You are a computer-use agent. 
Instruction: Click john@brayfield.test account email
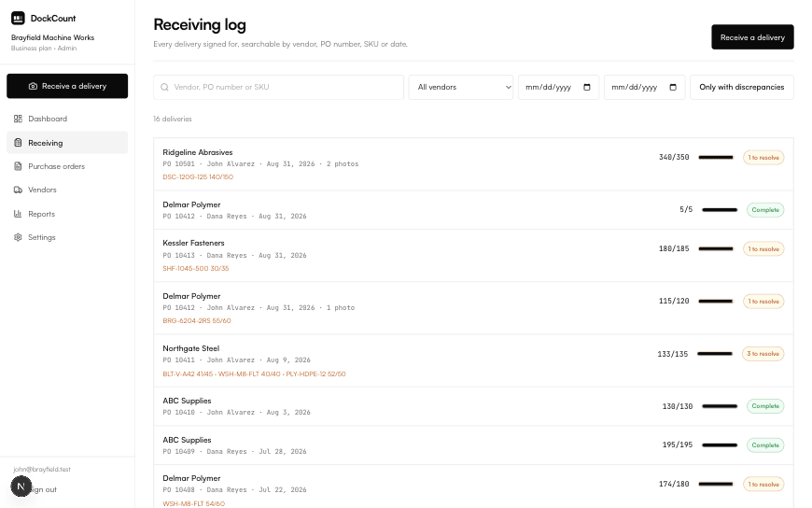coord(42,469)
